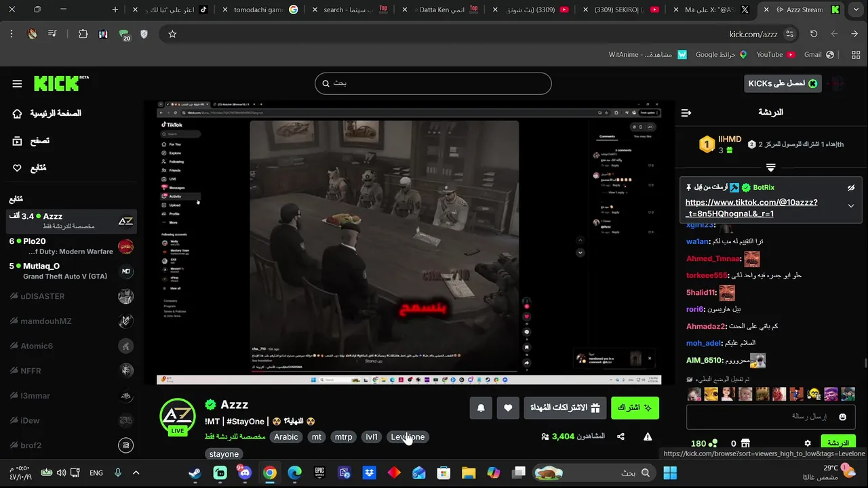Click the site info icon in address bar
This screenshot has height=488, width=868.
[789, 34]
